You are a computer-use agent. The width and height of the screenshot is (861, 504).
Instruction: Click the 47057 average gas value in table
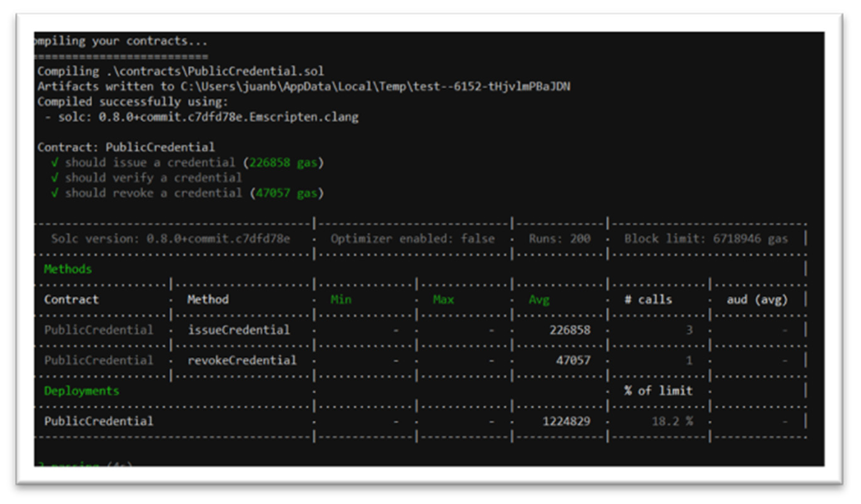tap(573, 360)
